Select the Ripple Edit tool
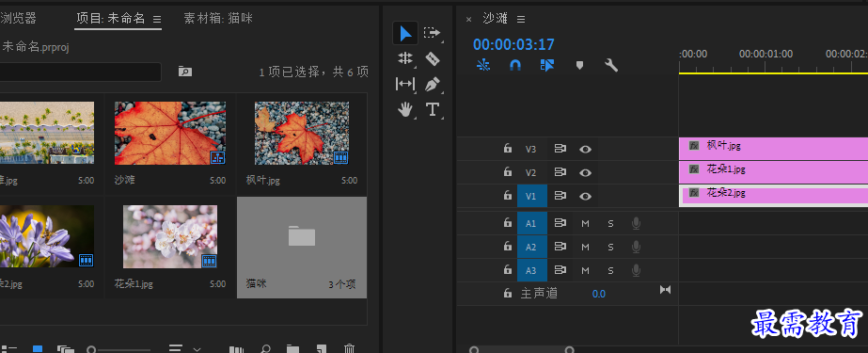Screen dimensions: 868x353 (405, 58)
